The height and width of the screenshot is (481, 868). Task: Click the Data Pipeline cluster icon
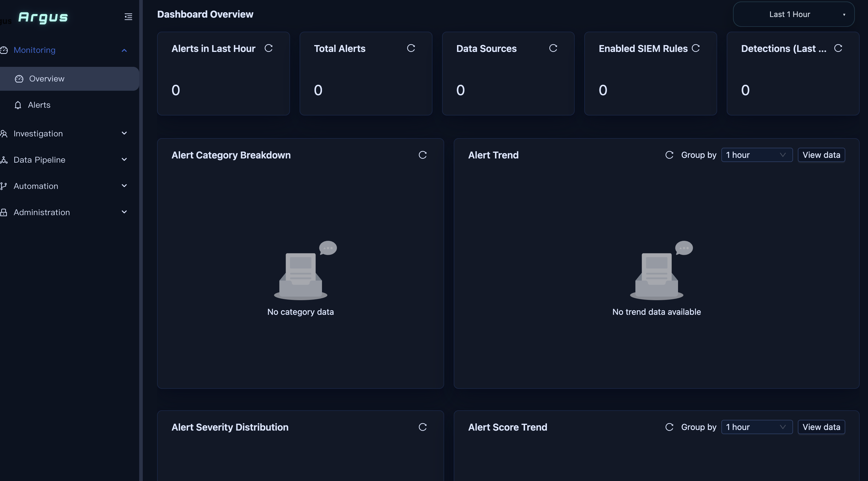click(4, 160)
